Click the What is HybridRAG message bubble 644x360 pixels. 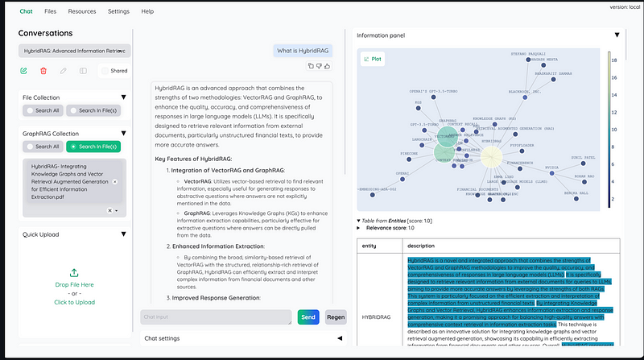click(303, 51)
